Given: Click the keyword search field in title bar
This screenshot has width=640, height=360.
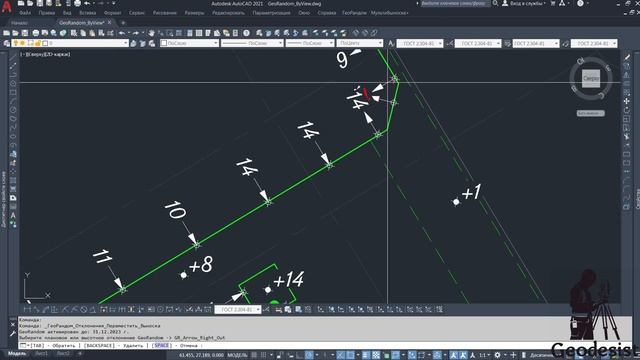Looking at the screenshot, I should (456, 3).
